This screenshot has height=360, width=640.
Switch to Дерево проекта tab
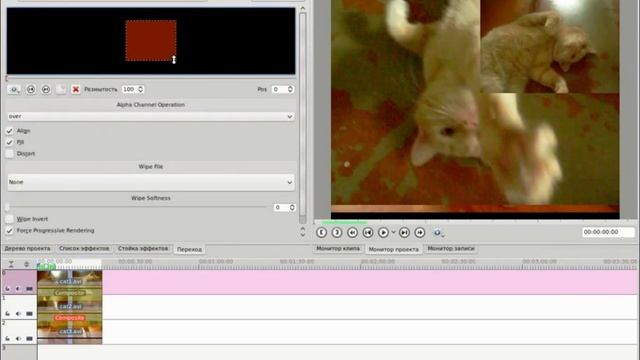click(27, 249)
